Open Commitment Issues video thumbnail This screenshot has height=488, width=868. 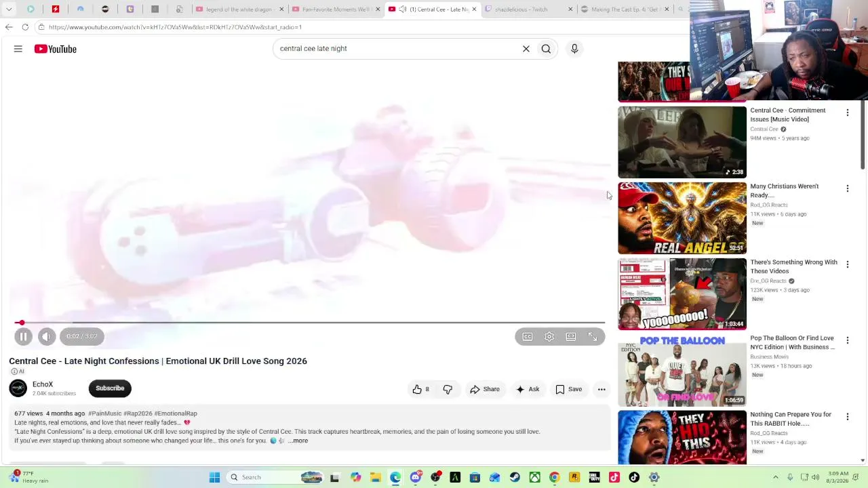[682, 142]
